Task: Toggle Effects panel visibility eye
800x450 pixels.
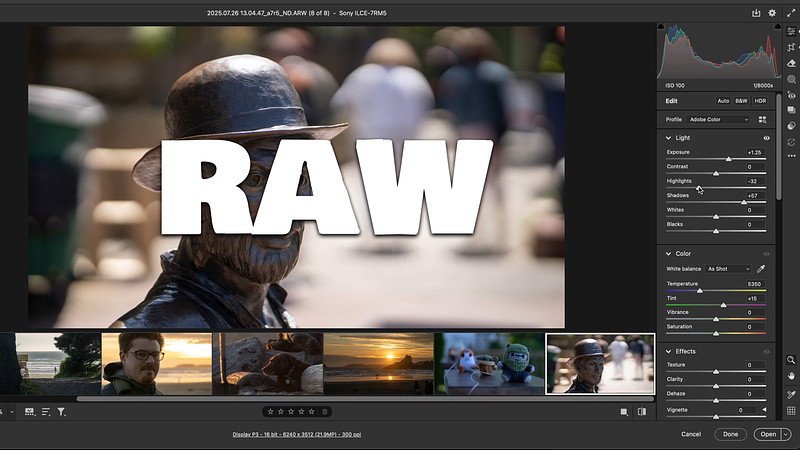Action: click(766, 352)
